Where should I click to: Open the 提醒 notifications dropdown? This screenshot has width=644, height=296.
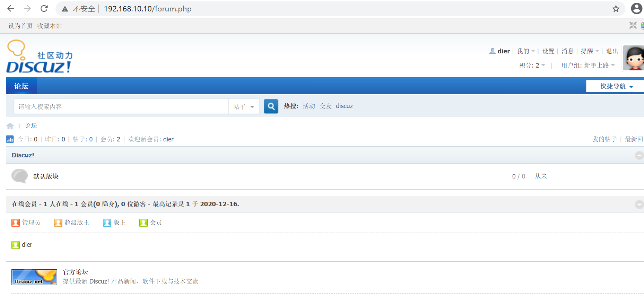[590, 51]
